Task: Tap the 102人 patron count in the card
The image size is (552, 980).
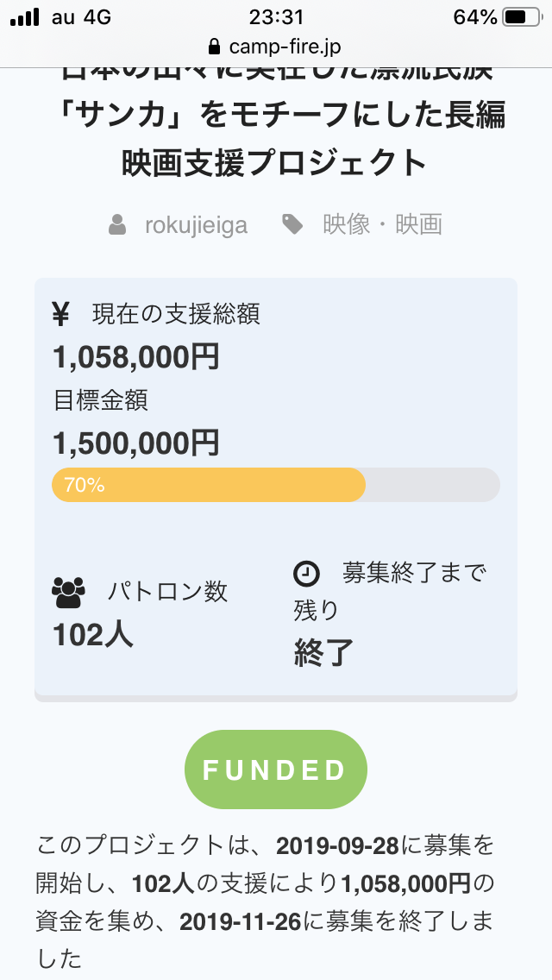Action: click(93, 635)
